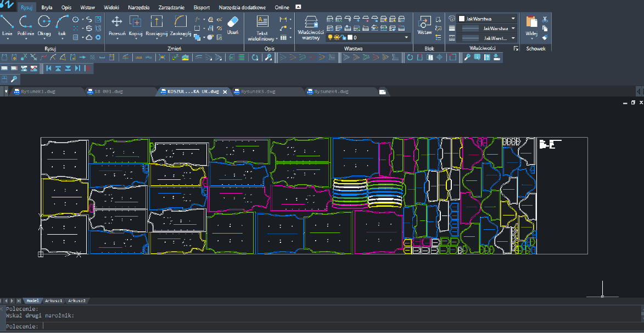Choose the Okrąg circle tool

click(x=44, y=25)
